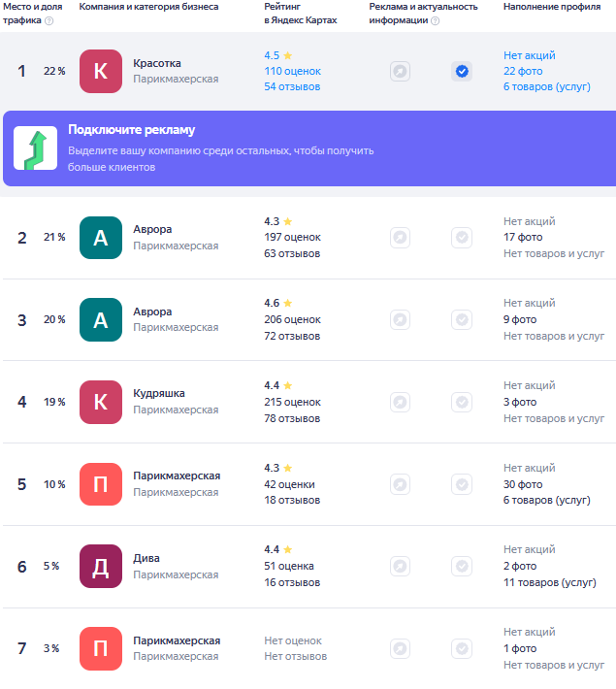Click the Дива company logo
The image size is (616, 689).
coord(101,567)
